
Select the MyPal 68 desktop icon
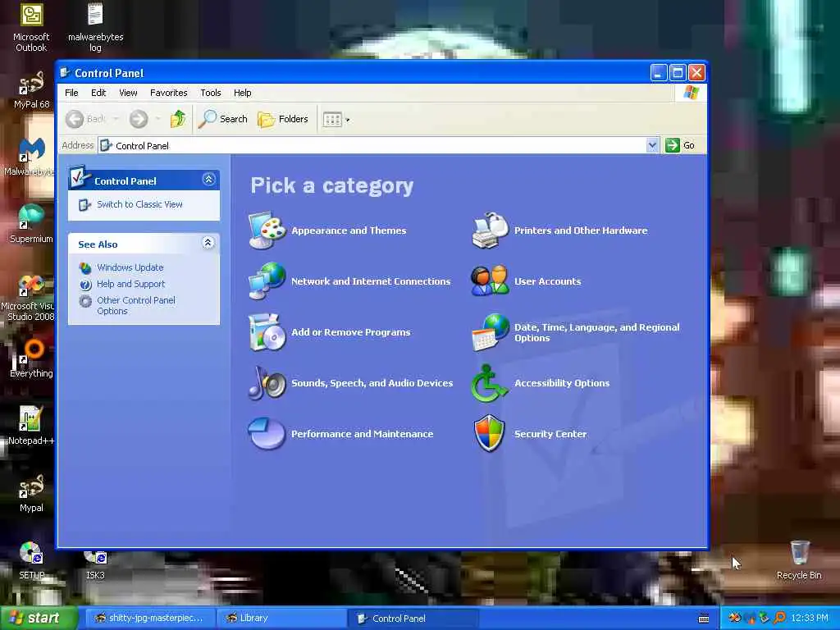click(31, 90)
